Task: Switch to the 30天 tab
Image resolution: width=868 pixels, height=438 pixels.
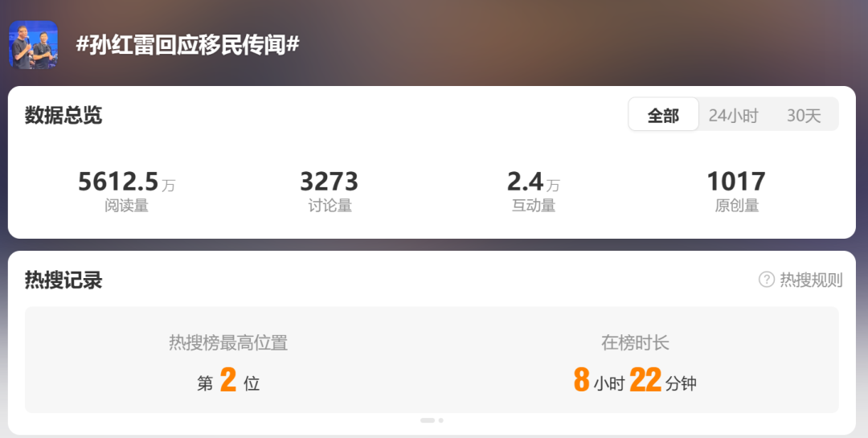Action: [804, 115]
